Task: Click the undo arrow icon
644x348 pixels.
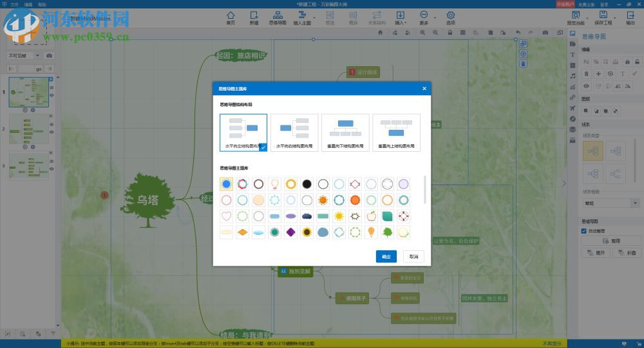Action: point(518,32)
